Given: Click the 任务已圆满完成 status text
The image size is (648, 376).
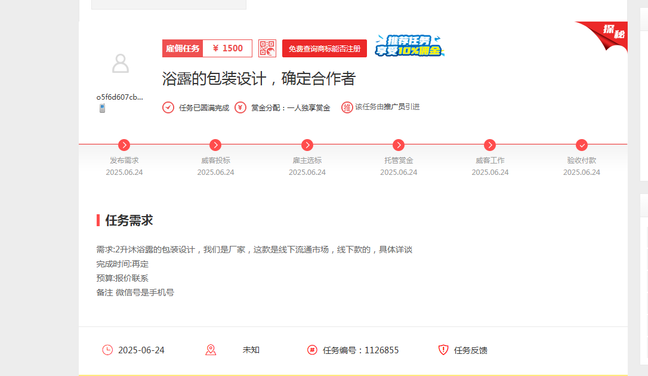Looking at the screenshot, I should (204, 108).
